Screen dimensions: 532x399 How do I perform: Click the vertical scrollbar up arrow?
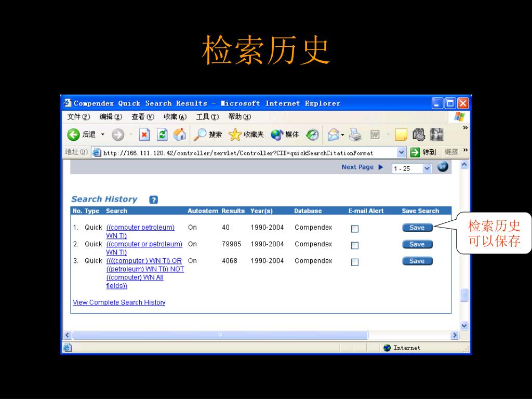point(464,165)
